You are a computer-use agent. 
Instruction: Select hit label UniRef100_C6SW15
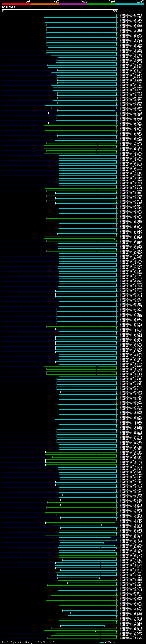pyautogui.click(x=131, y=25)
